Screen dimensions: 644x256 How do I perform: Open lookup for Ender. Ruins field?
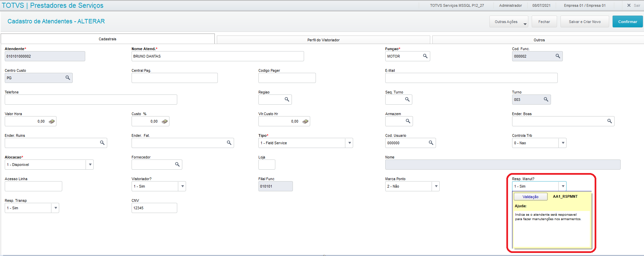click(x=102, y=143)
